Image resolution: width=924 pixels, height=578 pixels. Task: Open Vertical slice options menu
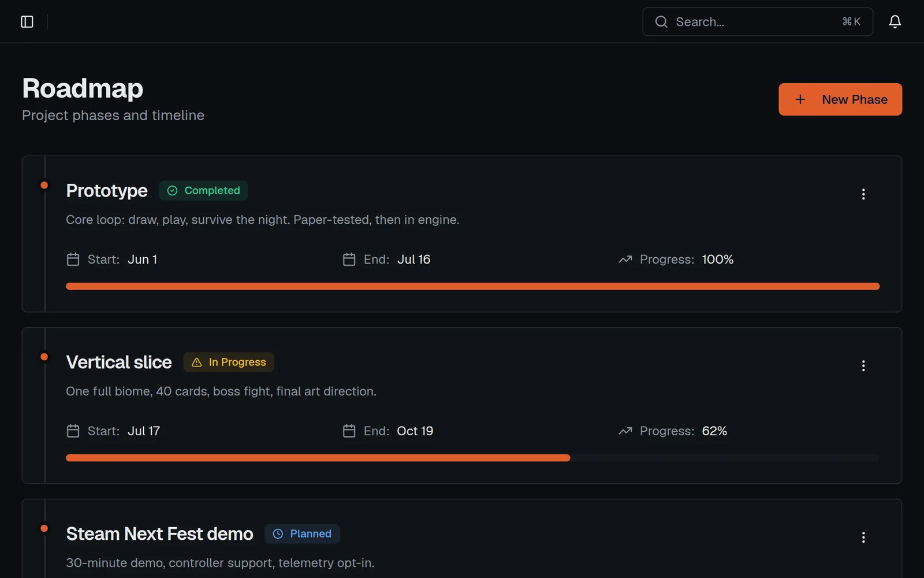click(x=863, y=366)
